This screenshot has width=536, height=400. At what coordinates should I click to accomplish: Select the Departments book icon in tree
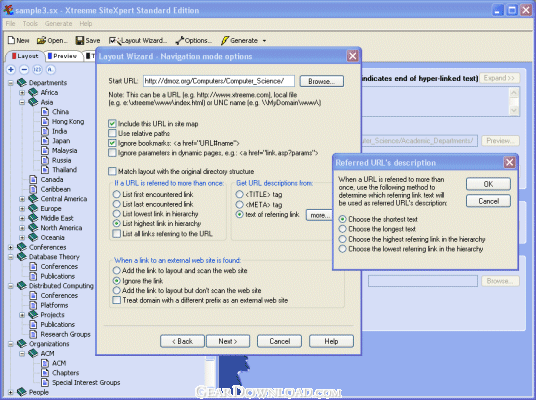coord(22,82)
